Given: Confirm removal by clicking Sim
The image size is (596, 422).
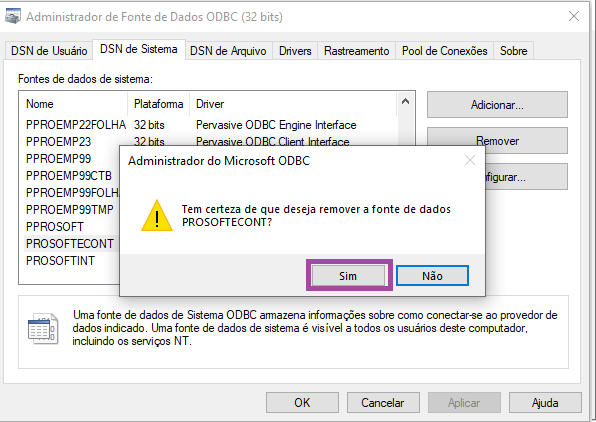Looking at the screenshot, I should [x=348, y=276].
